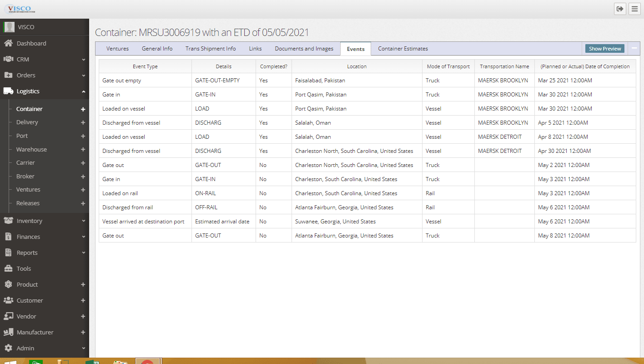
Task: Collapse the panel with minus button
Action: (634, 48)
